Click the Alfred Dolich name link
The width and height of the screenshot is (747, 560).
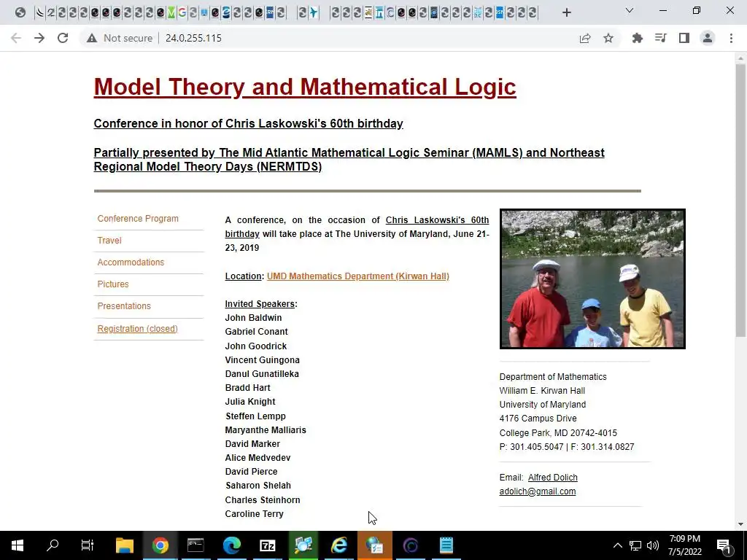pos(553,478)
